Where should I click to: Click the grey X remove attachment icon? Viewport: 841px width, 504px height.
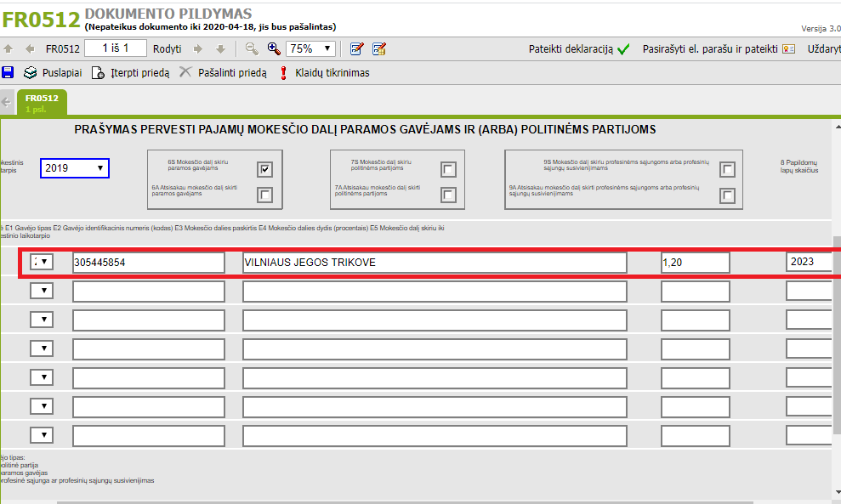185,72
